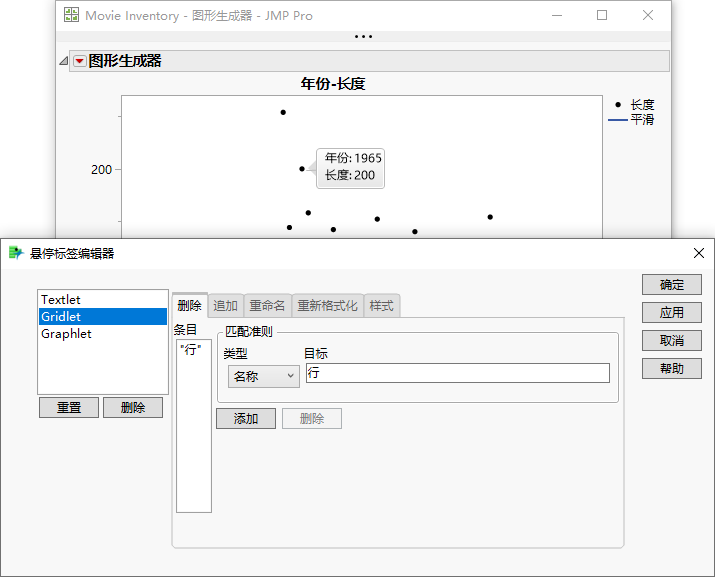Click the three-dot toolbar reveal strip
Viewport: 715px width, 577px height.
pos(363,36)
